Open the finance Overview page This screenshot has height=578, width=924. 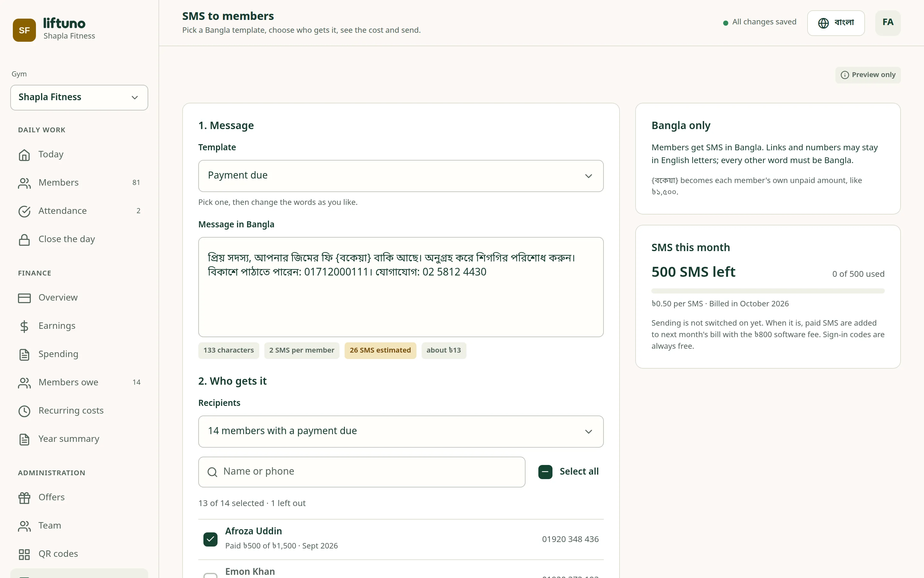pyautogui.click(x=79, y=298)
